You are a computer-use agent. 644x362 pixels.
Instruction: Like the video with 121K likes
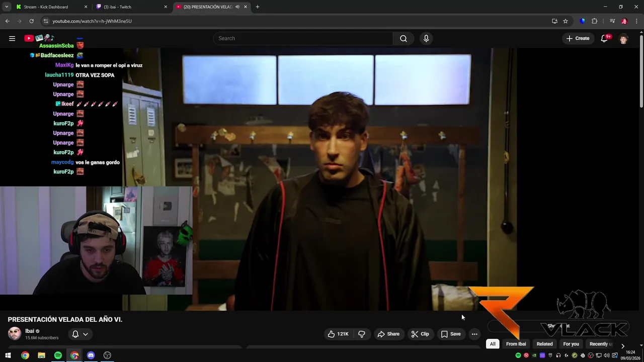tap(338, 334)
